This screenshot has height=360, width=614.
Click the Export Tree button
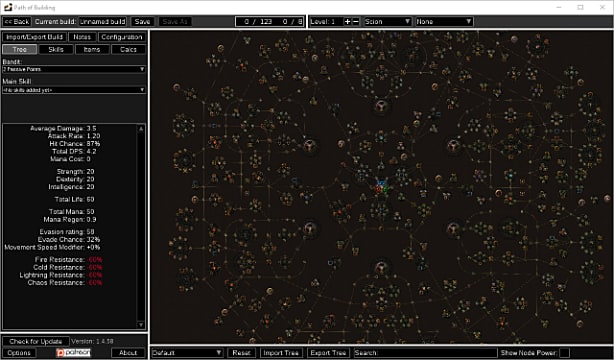pos(328,353)
